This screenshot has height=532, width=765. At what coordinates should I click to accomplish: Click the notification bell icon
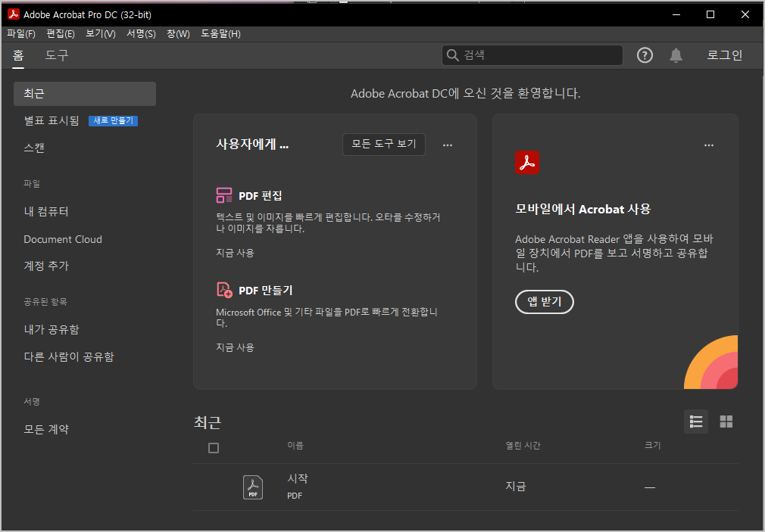point(676,54)
